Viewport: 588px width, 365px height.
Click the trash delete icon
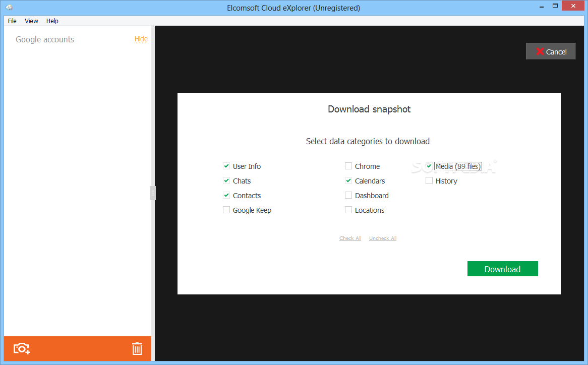tap(137, 348)
